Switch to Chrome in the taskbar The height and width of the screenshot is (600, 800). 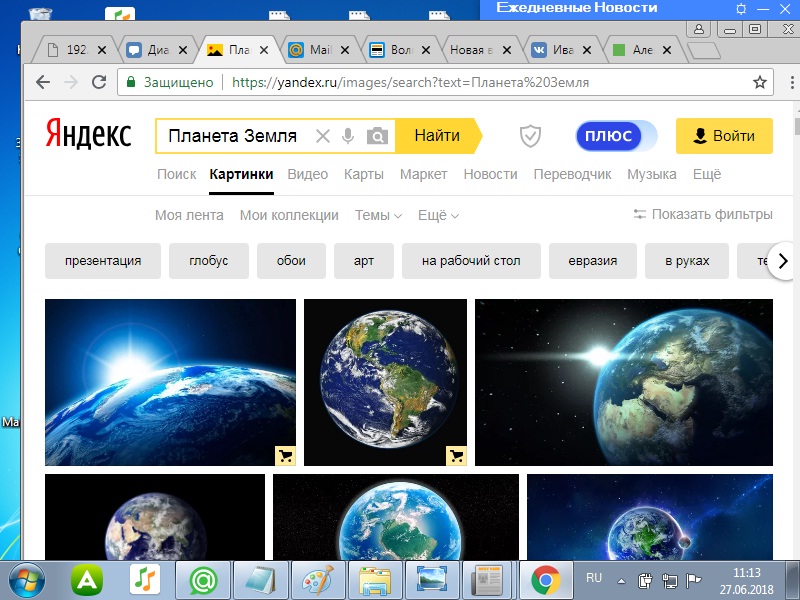[x=545, y=581]
